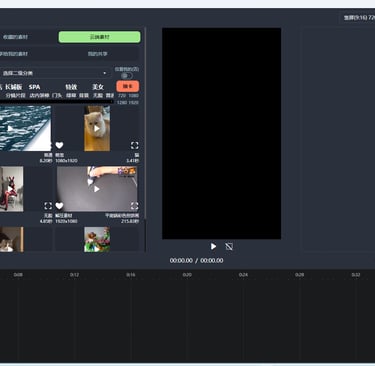
Task: Jump to the 0:28 timeline mark
Action: pos(299,275)
